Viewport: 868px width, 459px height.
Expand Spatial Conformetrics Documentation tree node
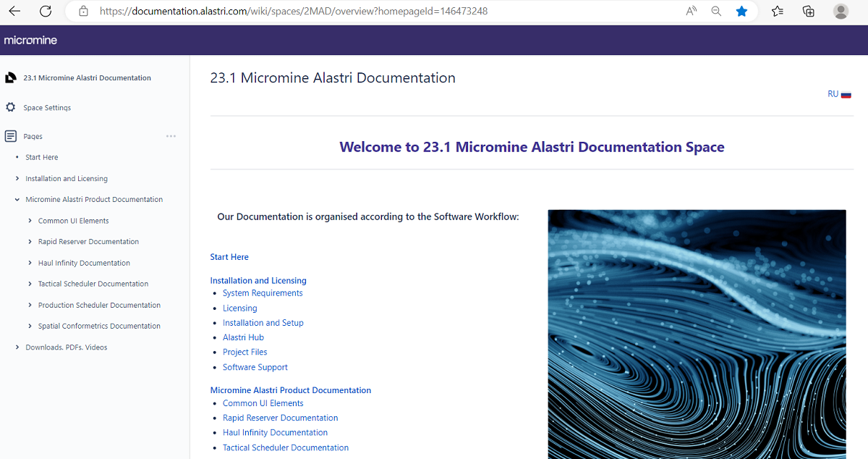(x=30, y=326)
